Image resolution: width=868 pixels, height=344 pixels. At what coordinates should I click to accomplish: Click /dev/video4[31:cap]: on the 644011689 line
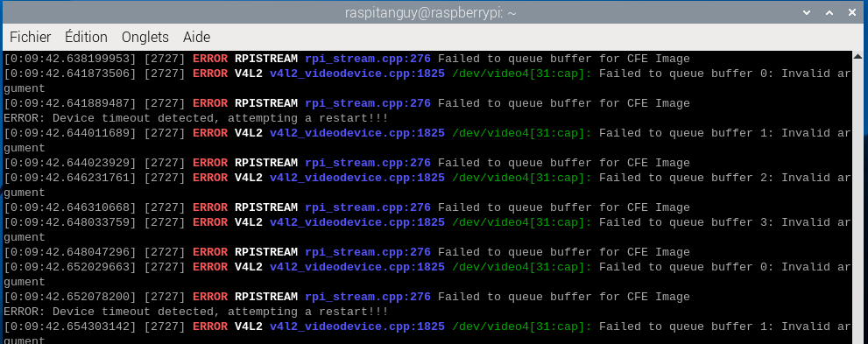522,133
